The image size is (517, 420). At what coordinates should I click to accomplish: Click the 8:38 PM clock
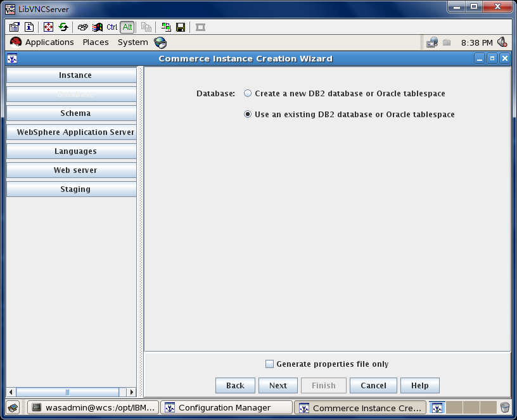pos(477,43)
